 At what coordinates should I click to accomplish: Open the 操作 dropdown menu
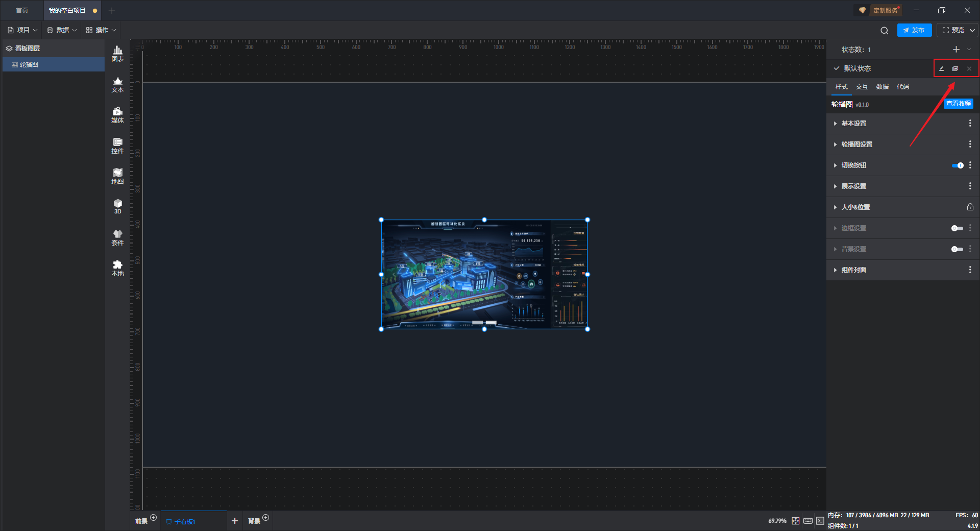pyautogui.click(x=101, y=30)
